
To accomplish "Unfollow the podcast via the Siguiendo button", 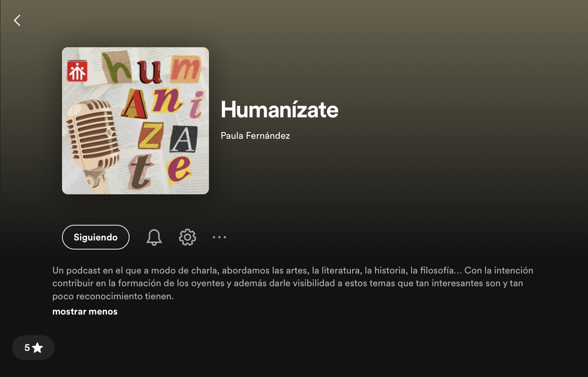I will click(96, 237).
